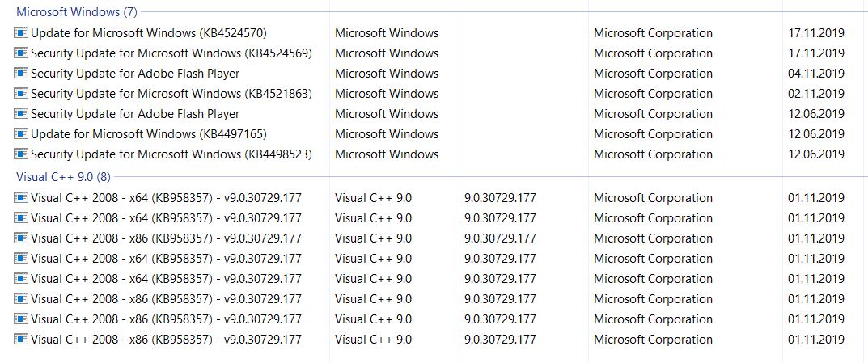Click the icon of Security Update KB4498523
Viewport: 868px width, 363px height.
21,154
